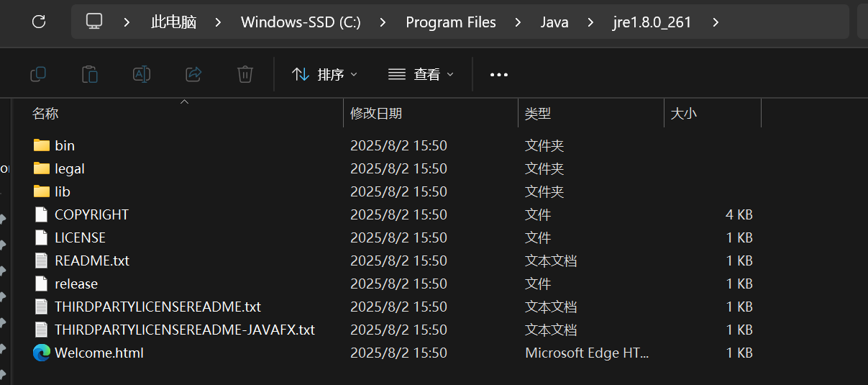Click Microsoft Edge HT... type of Welcome.html
The image size is (868, 385).
click(588, 353)
